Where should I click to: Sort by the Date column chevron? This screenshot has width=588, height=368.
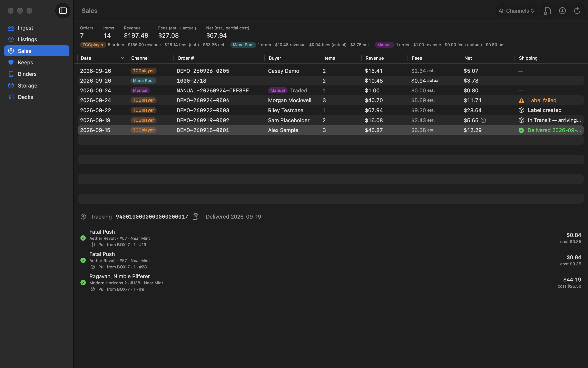click(122, 58)
